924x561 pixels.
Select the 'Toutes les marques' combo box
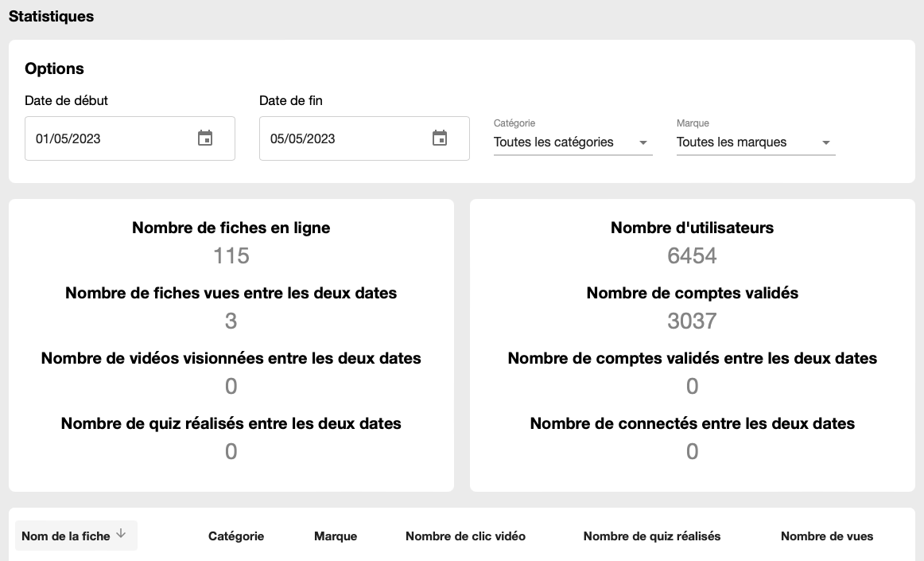(756, 142)
